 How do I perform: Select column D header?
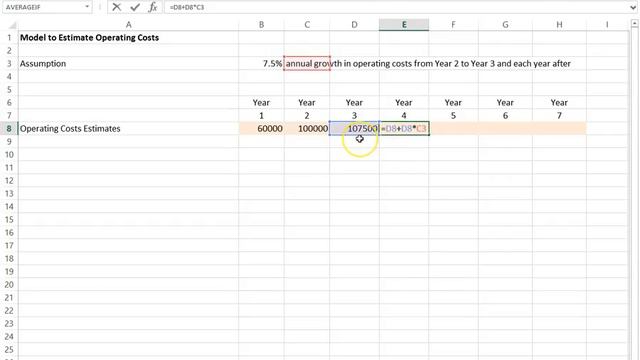point(354,25)
